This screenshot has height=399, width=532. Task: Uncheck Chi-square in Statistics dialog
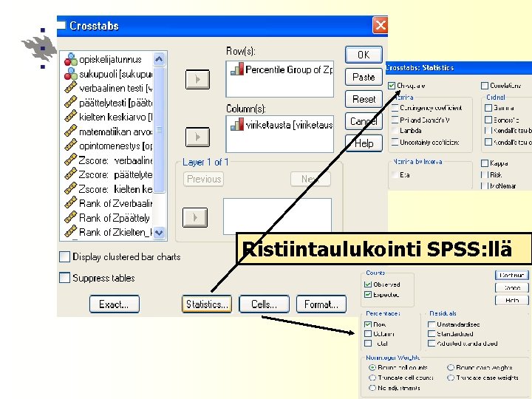click(392, 86)
